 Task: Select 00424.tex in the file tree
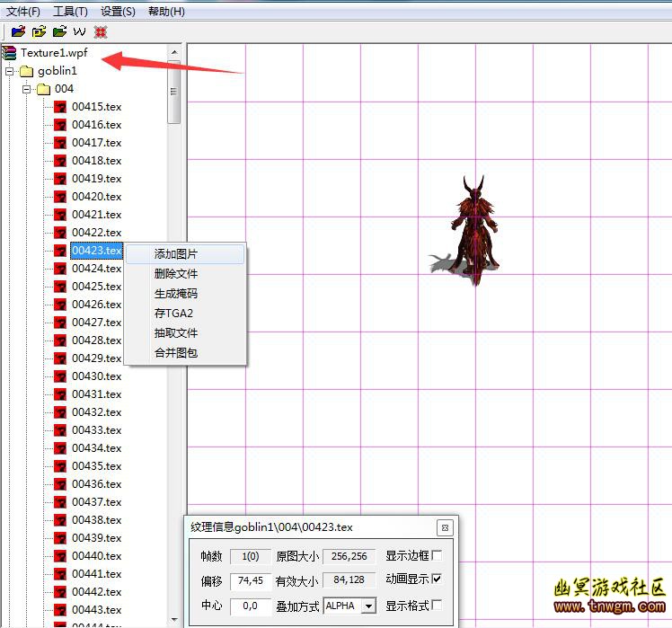point(97,269)
